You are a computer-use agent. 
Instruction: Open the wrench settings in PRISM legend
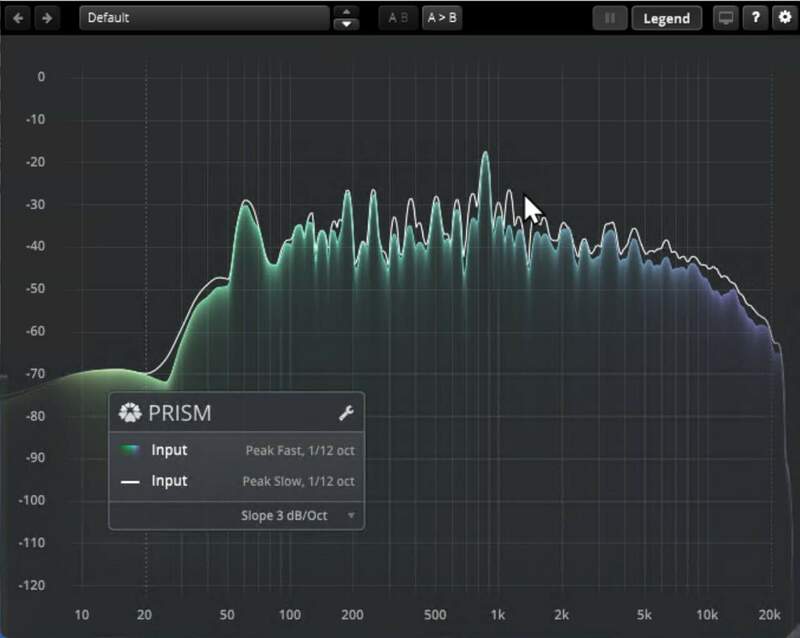click(346, 413)
